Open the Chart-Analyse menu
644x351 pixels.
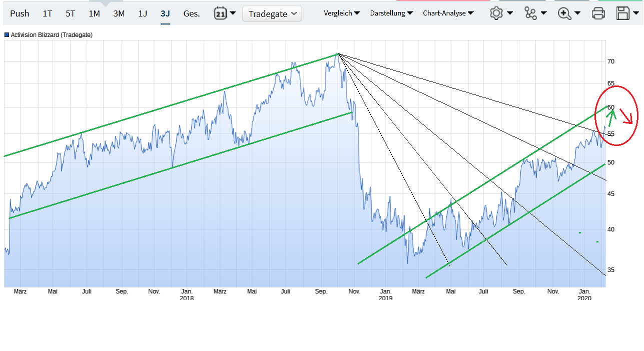coord(448,13)
